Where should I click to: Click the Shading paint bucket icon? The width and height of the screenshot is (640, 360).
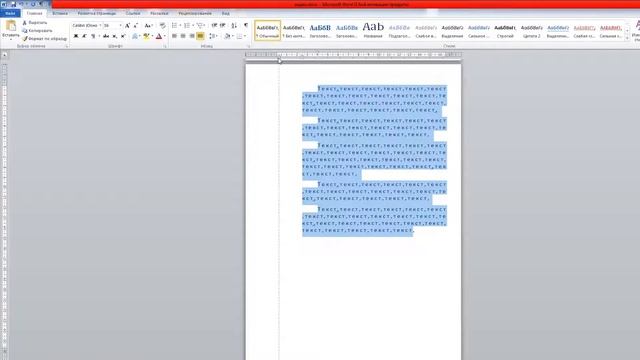pyautogui.click(x=227, y=36)
